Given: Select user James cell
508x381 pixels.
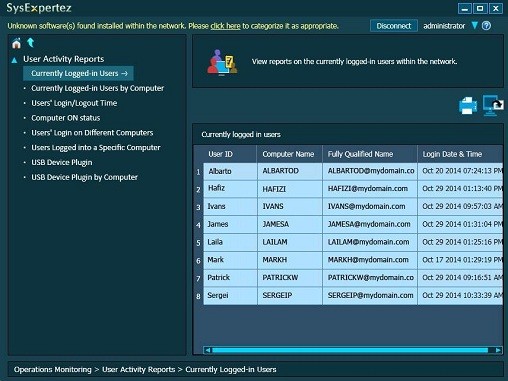Looking at the screenshot, I should [x=230, y=224].
